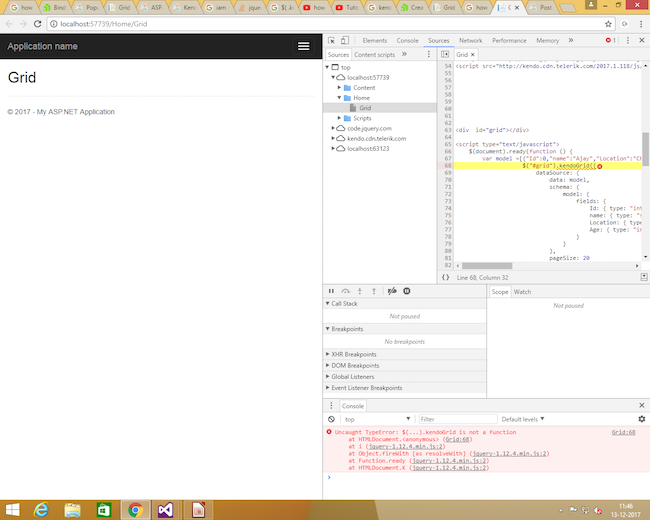The width and height of the screenshot is (650, 520).
Task: Expand the Scripts folder
Action: [x=339, y=118]
